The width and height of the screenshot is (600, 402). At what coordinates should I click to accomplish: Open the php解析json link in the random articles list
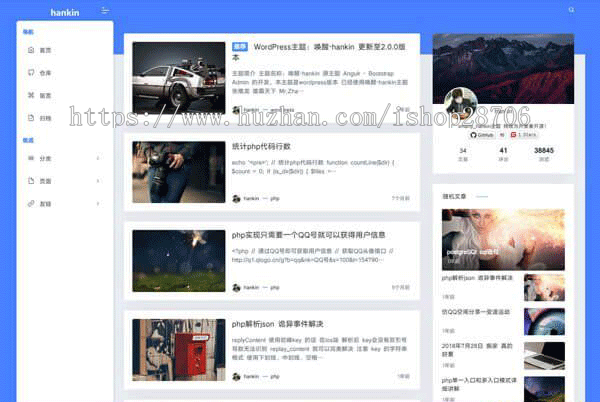[x=477, y=278]
